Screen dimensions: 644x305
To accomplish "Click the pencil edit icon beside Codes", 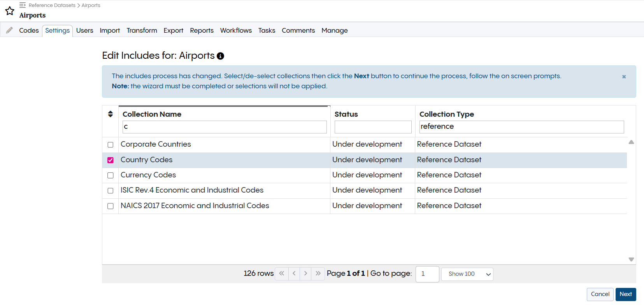I will point(9,30).
